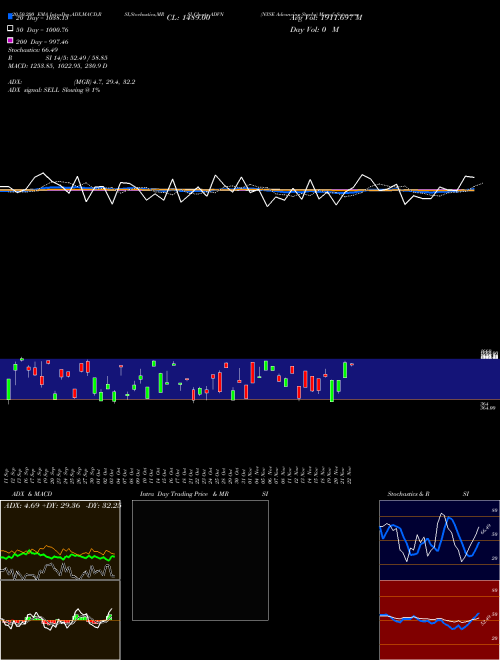Screen dimensions: 500x660
Task: Click the 'Intra Day Trading Price & MR' panel title
Action: pos(184,494)
